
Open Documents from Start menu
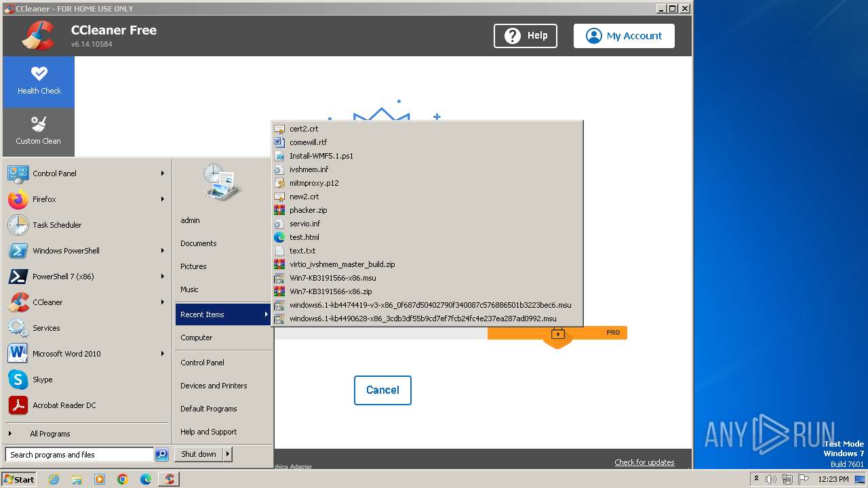coord(224,243)
